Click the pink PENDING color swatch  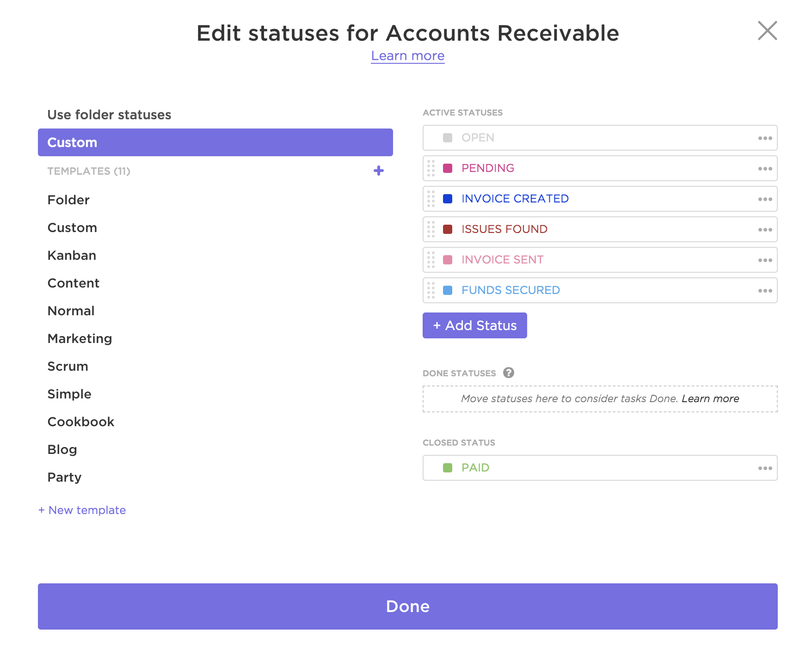click(448, 168)
